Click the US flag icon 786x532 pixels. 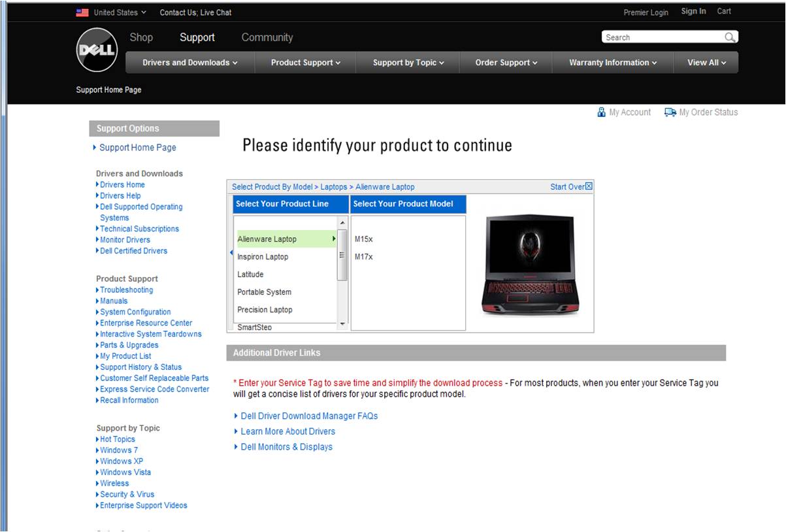tap(82, 12)
